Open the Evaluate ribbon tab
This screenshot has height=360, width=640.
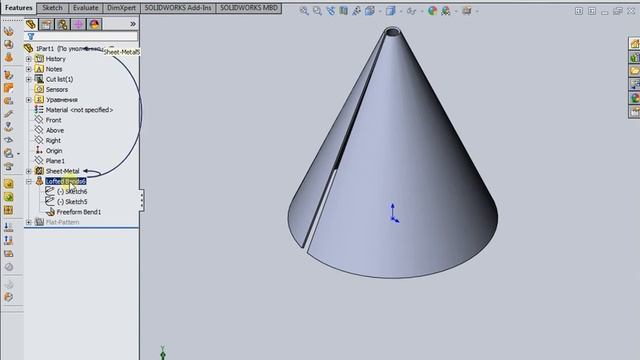coord(85,8)
